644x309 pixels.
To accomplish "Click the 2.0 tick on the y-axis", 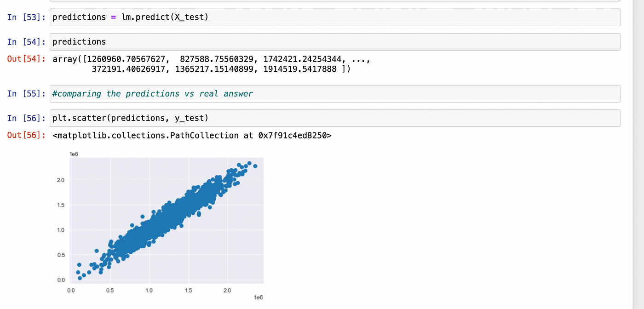I will (x=61, y=180).
